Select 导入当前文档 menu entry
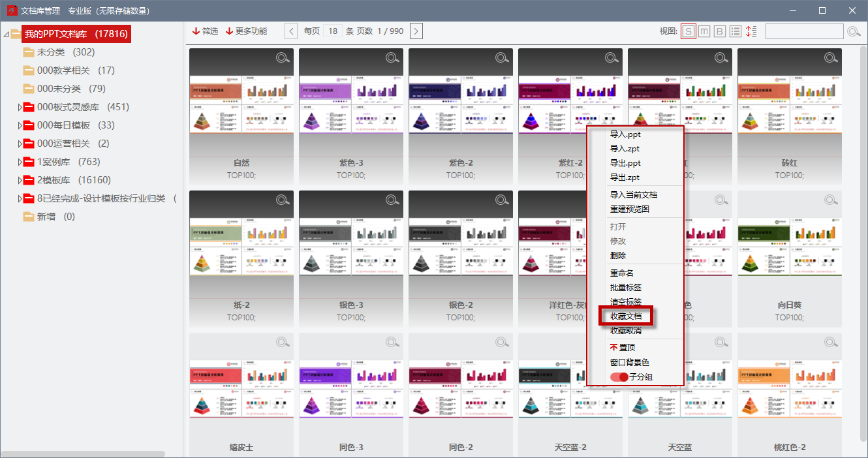The width and height of the screenshot is (868, 458). click(635, 195)
